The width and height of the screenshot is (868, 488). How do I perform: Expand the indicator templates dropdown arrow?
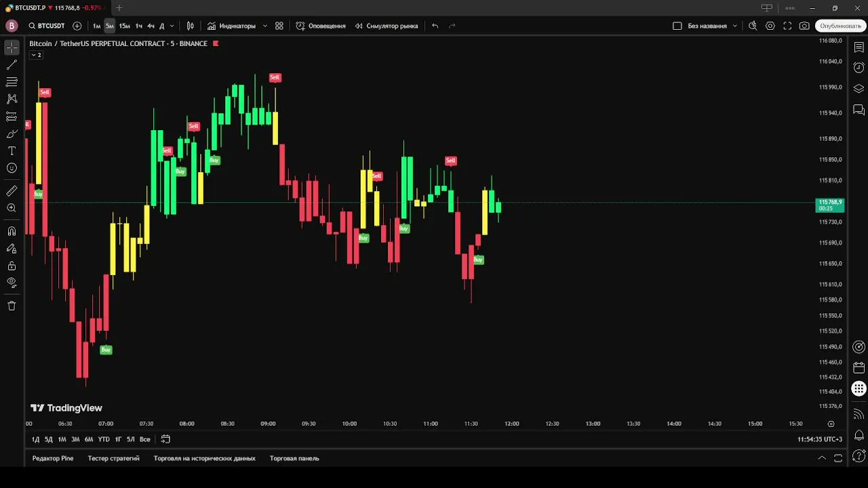264,26
